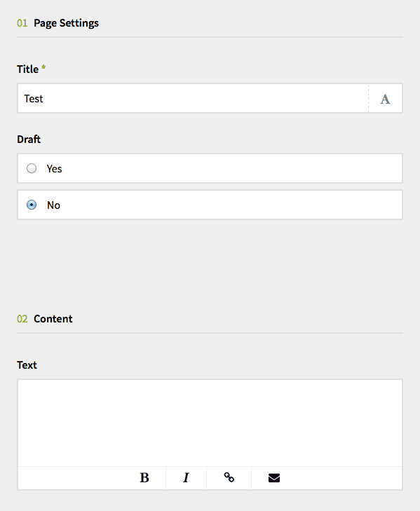This screenshot has width=420, height=511.
Task: Click the green required asterisk beside Title
Action: pyautogui.click(x=43, y=67)
